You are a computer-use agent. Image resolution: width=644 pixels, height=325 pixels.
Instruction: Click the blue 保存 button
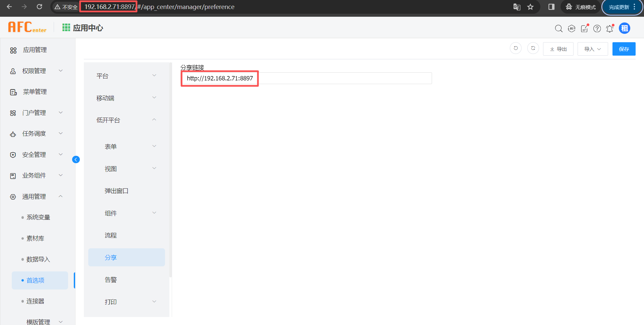coord(624,49)
